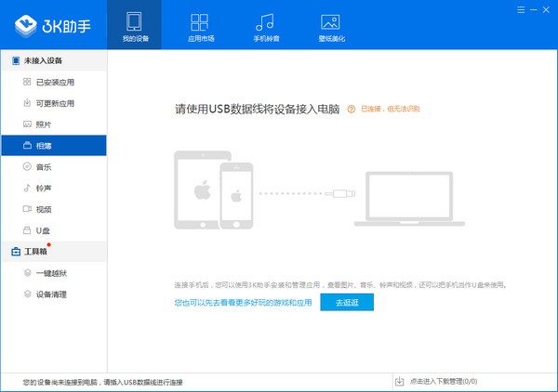The image size is (558, 392).
Task: Open the 音乐 music section
Action: 43,166
